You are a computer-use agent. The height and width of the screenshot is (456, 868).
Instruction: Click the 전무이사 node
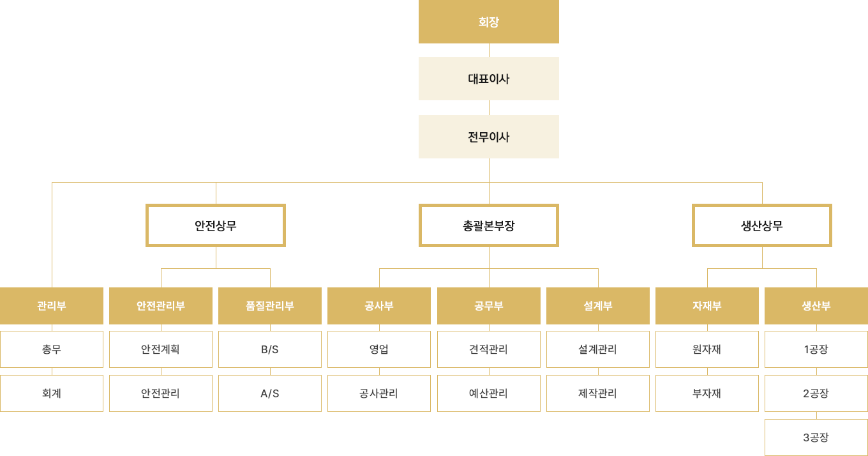pos(489,137)
